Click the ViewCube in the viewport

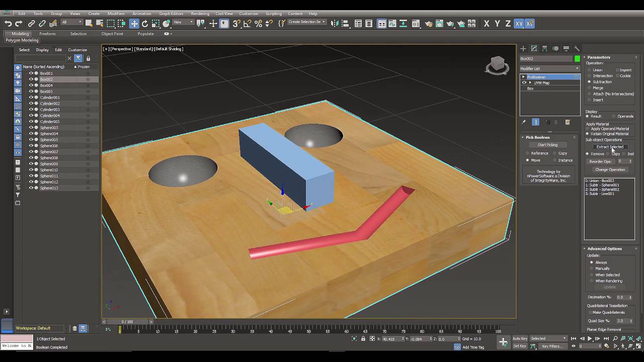pos(497,64)
